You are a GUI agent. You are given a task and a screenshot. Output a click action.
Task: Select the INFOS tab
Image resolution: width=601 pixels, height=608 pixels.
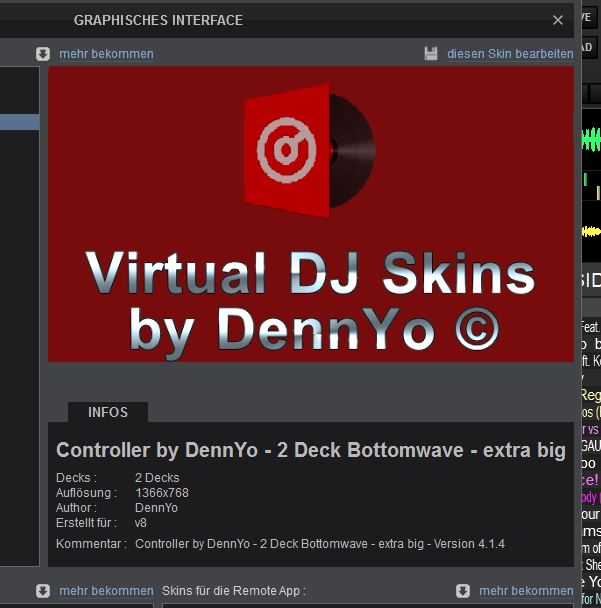coord(108,412)
